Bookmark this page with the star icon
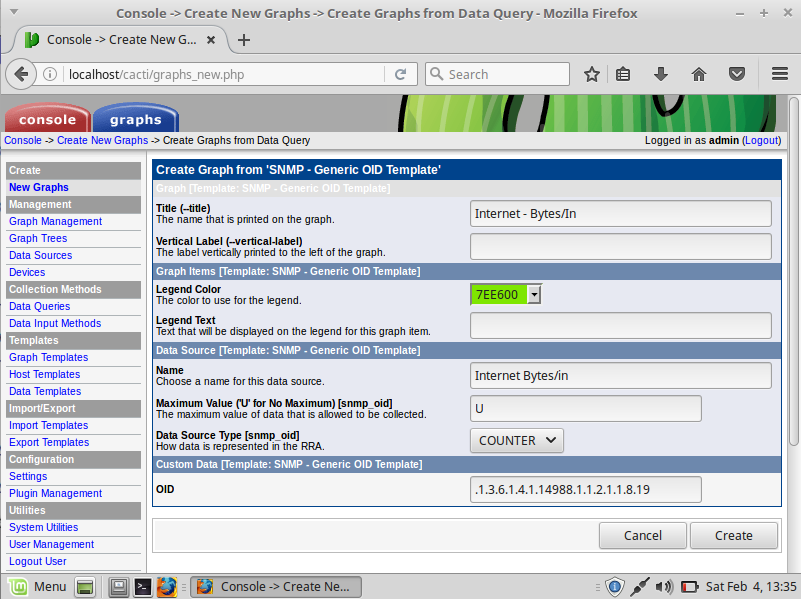This screenshot has width=801, height=599. tap(592, 74)
